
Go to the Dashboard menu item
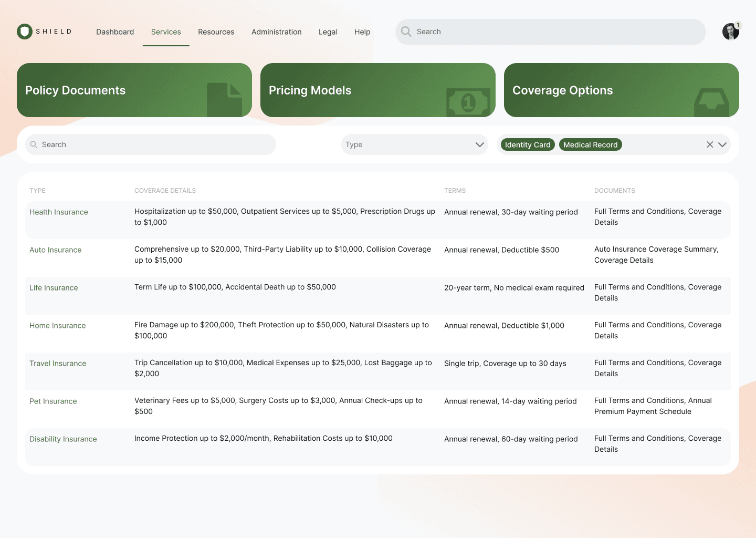(x=115, y=32)
